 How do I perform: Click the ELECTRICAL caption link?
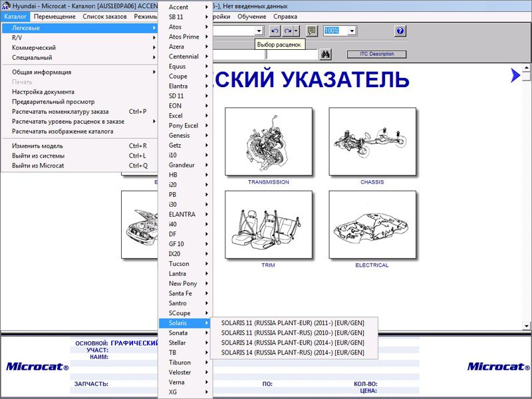372,265
